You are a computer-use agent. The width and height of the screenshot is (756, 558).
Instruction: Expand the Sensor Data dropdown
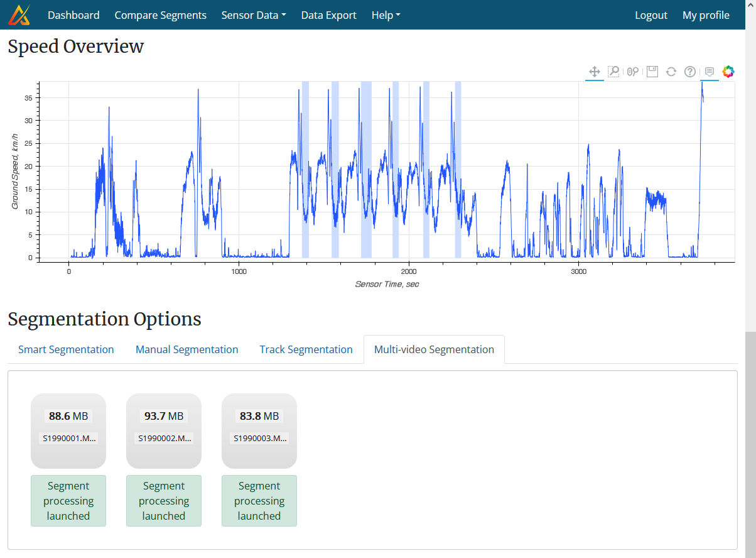[254, 15]
